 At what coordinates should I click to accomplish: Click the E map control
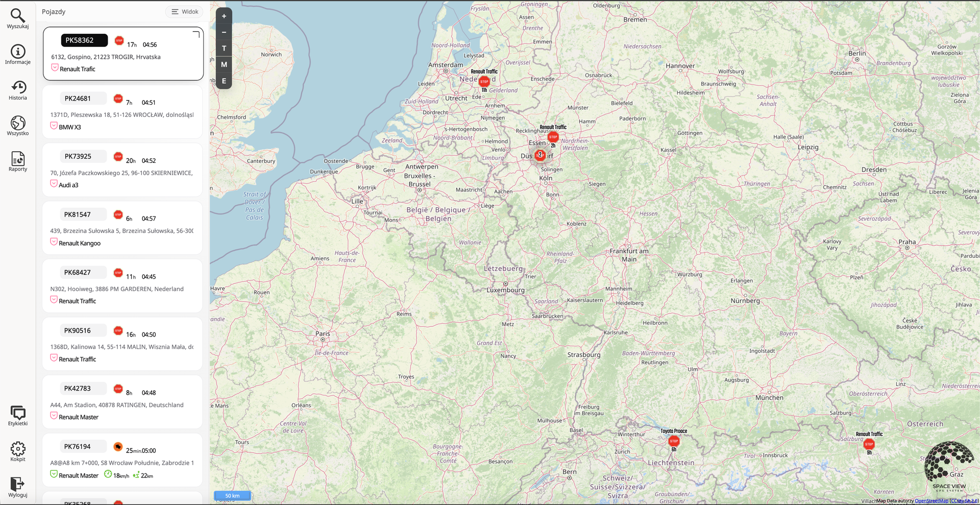click(224, 81)
